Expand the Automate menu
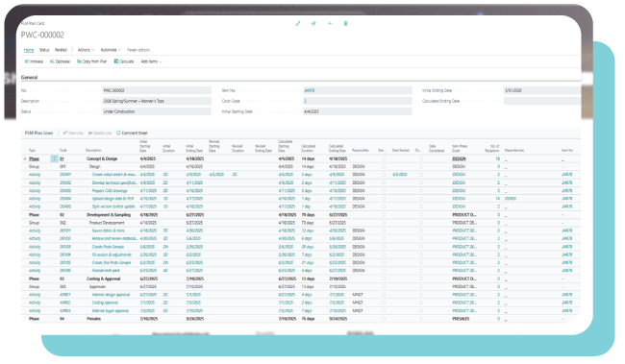Viewport: 625px width, 364px height. 111,50
